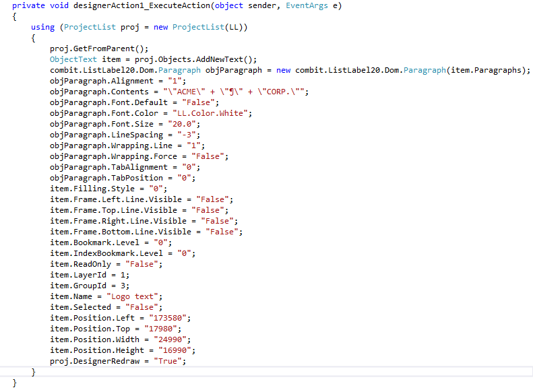Click item.LayerId = 1 statement
This screenshot has height=392, width=533.
[x=90, y=275]
